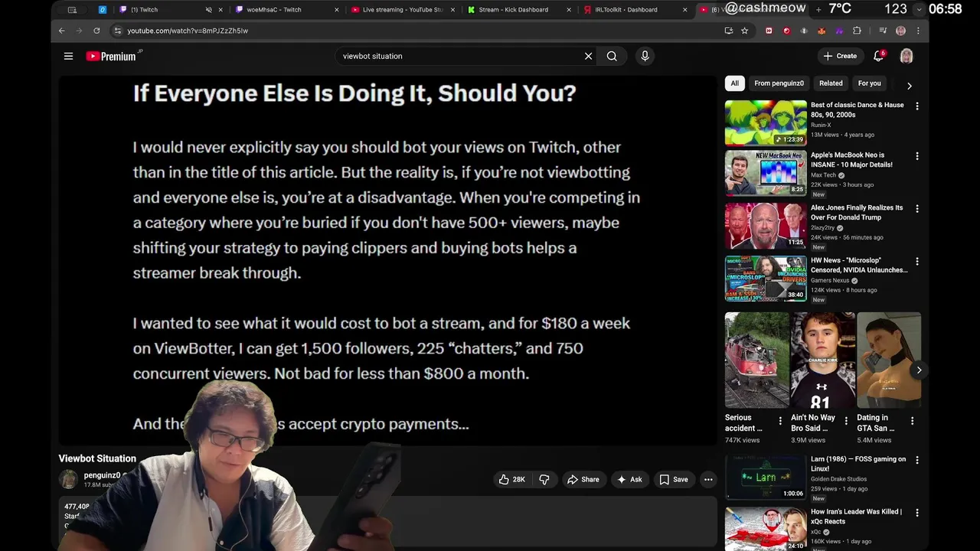Open Gamers Nexus channel name
Viewport: 980px width, 551px height.
[830, 280]
